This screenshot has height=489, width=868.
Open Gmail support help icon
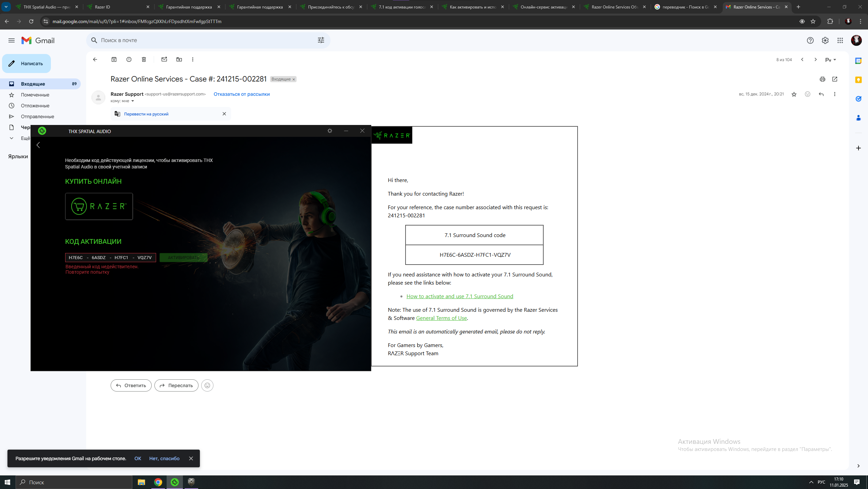[810, 40]
